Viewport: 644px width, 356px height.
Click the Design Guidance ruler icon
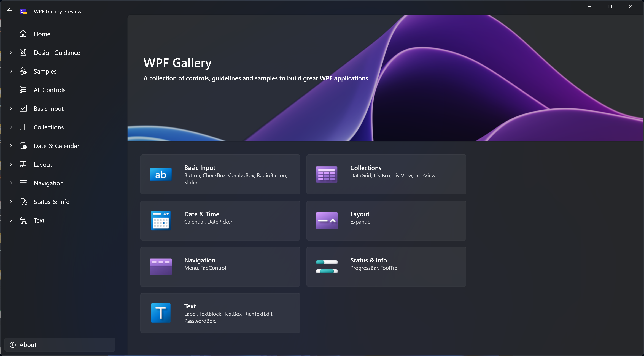point(23,52)
